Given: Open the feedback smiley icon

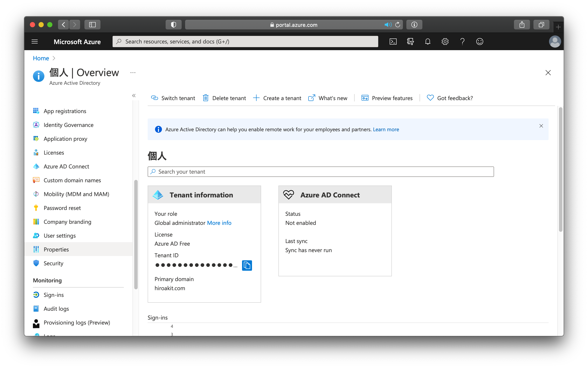Looking at the screenshot, I should tap(480, 42).
